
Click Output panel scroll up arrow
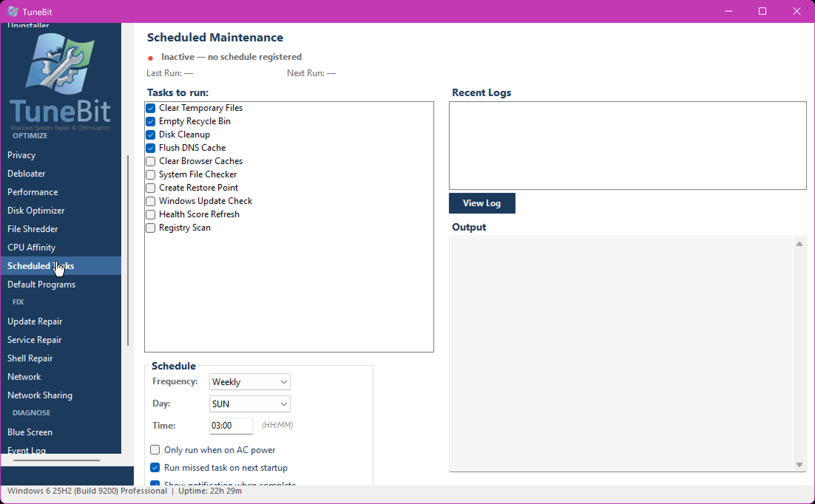click(799, 244)
